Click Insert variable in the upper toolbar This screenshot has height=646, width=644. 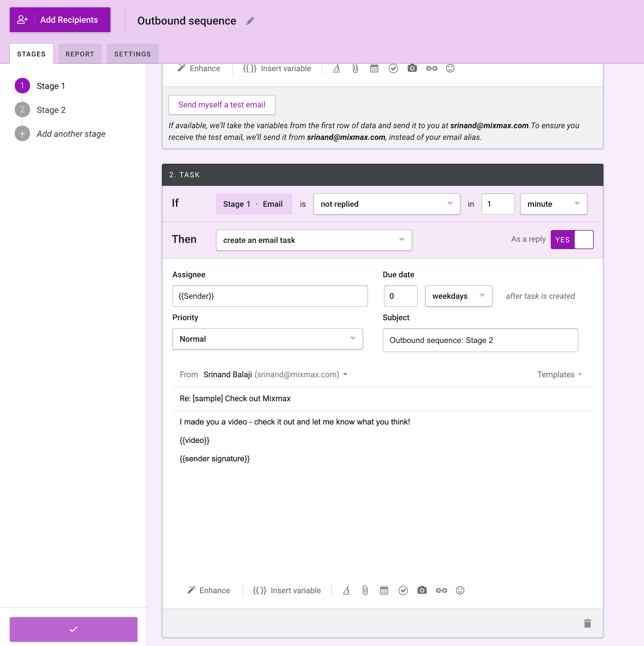(277, 68)
